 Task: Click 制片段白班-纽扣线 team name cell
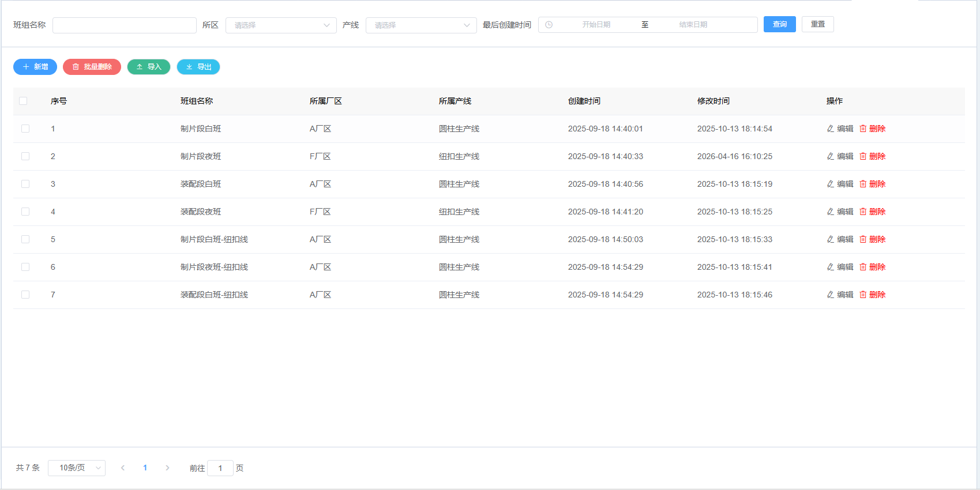[215, 239]
